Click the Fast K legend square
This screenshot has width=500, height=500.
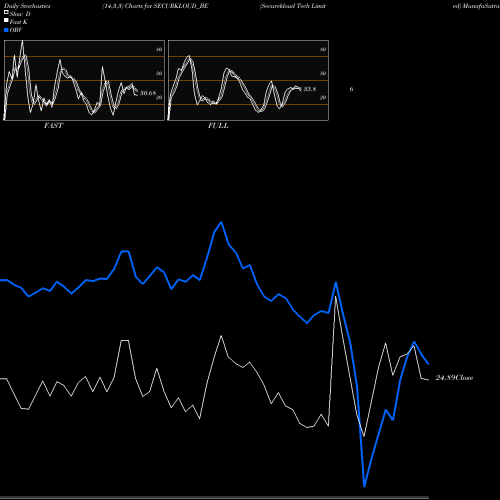point(6,20)
